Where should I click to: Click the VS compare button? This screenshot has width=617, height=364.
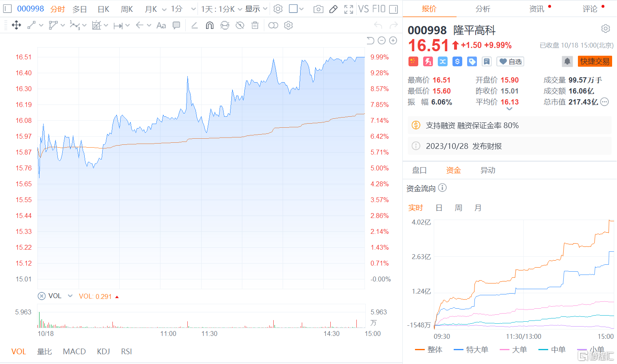pos(364,9)
